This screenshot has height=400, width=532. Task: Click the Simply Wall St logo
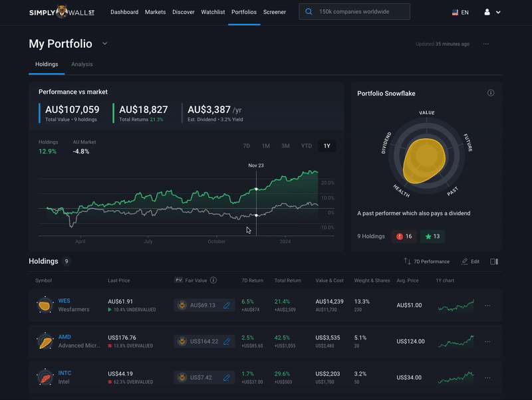(62, 12)
